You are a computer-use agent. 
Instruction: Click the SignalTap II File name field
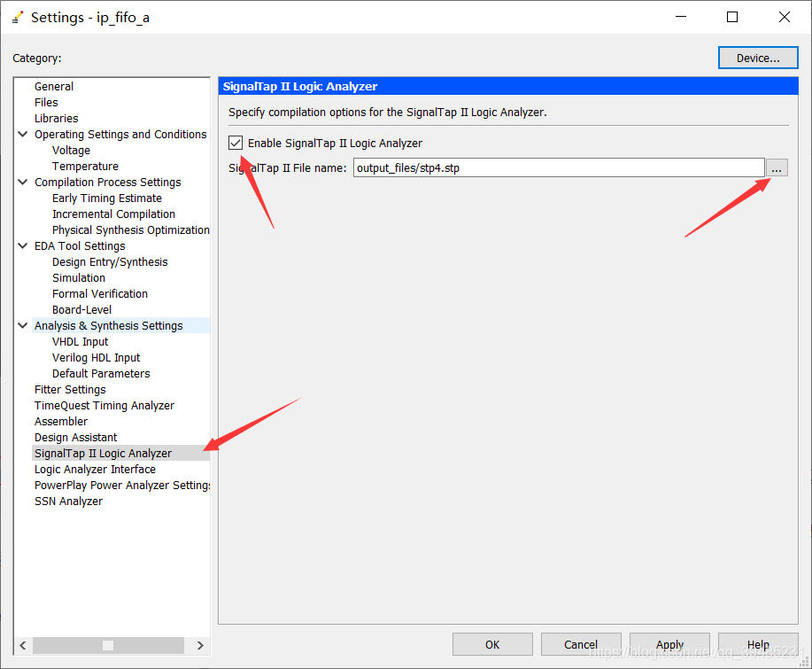tap(559, 167)
